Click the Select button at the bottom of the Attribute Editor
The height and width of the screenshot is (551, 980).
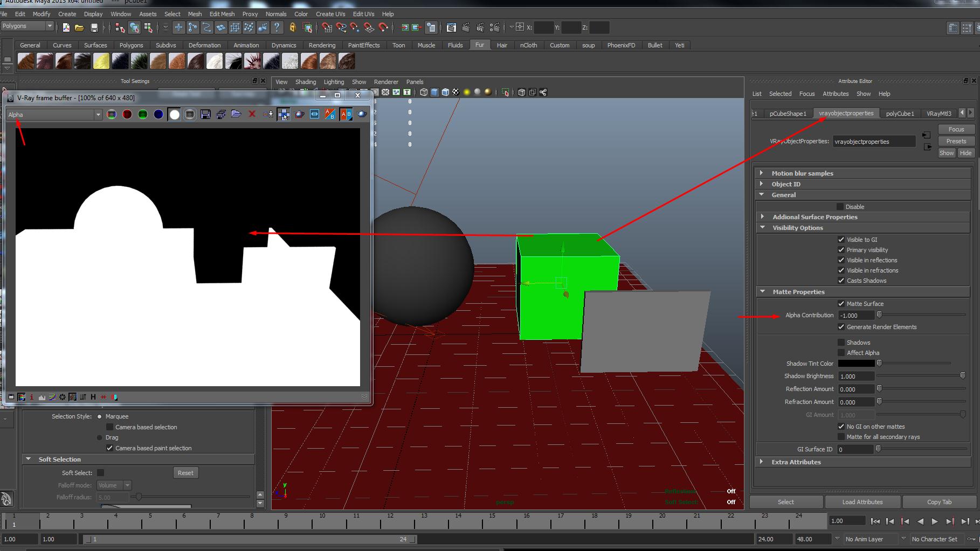point(785,502)
